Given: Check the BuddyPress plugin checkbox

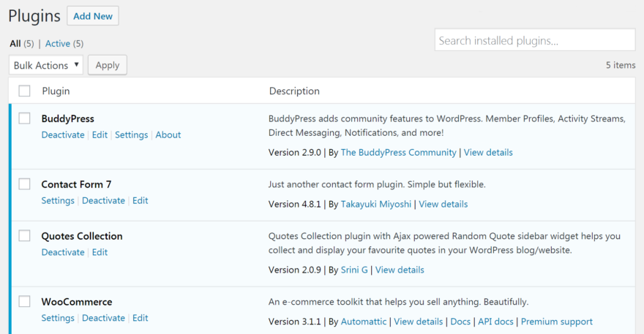Looking at the screenshot, I should (25, 118).
